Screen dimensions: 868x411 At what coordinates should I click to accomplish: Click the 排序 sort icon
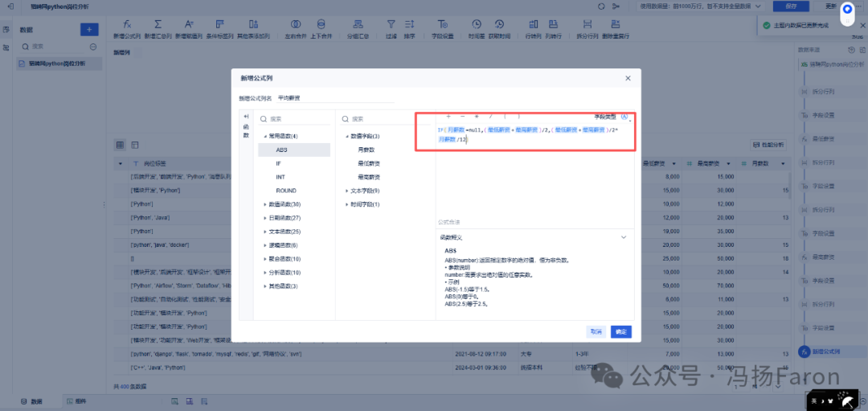(410, 24)
